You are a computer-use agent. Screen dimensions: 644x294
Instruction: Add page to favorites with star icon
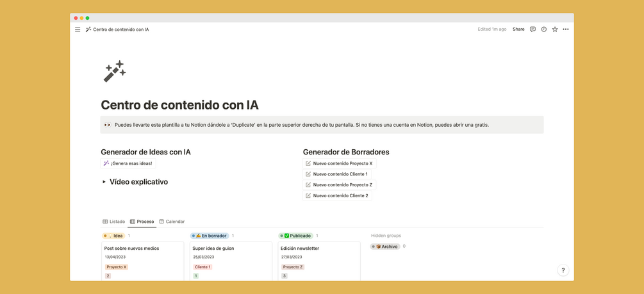tap(555, 29)
